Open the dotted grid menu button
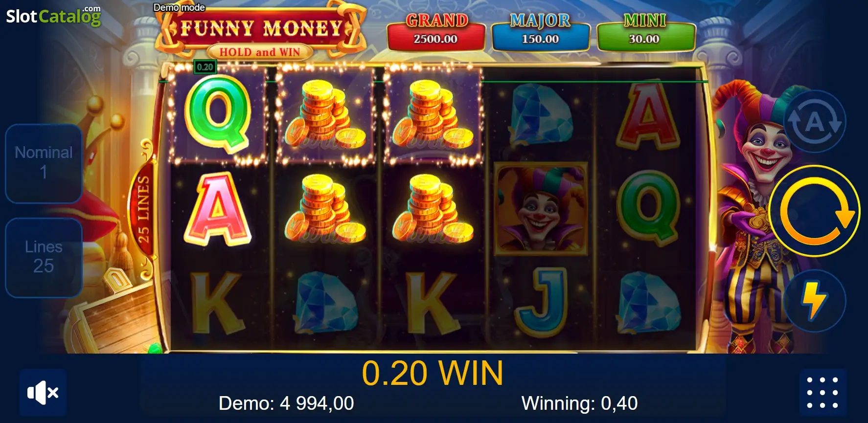 pyautogui.click(x=822, y=392)
